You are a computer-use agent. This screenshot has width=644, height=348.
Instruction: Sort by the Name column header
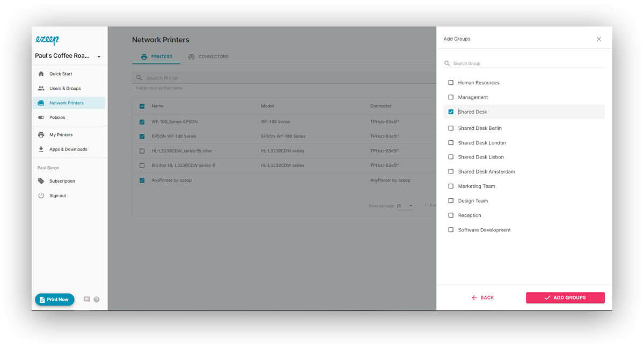pos(158,106)
